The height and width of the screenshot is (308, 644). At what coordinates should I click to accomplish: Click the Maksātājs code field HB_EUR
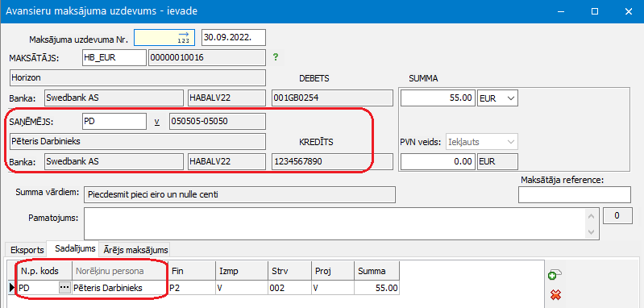114,58
